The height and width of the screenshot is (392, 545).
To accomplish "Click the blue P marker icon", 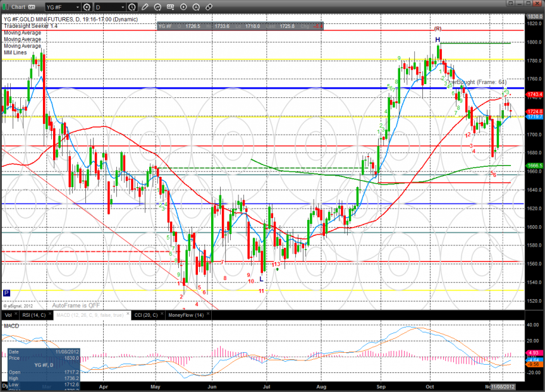I will click(6, 293).
